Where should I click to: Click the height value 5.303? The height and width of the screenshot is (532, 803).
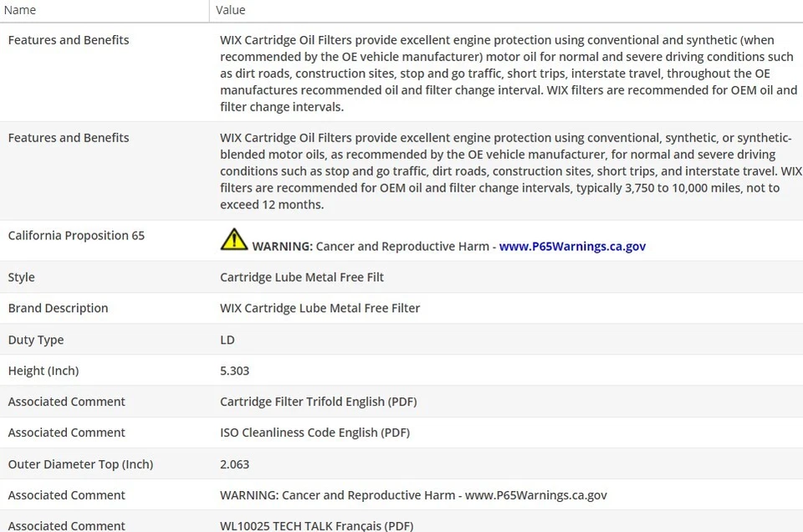click(x=234, y=371)
